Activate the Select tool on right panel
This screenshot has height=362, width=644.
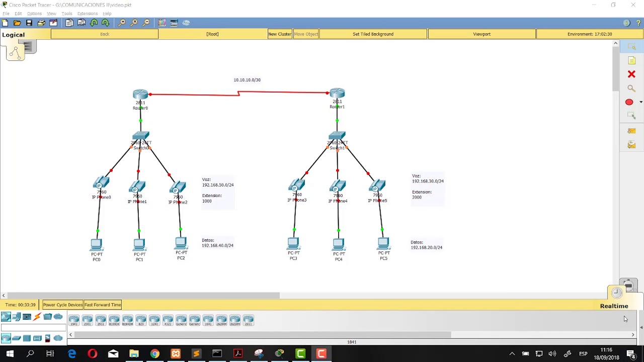(631, 47)
